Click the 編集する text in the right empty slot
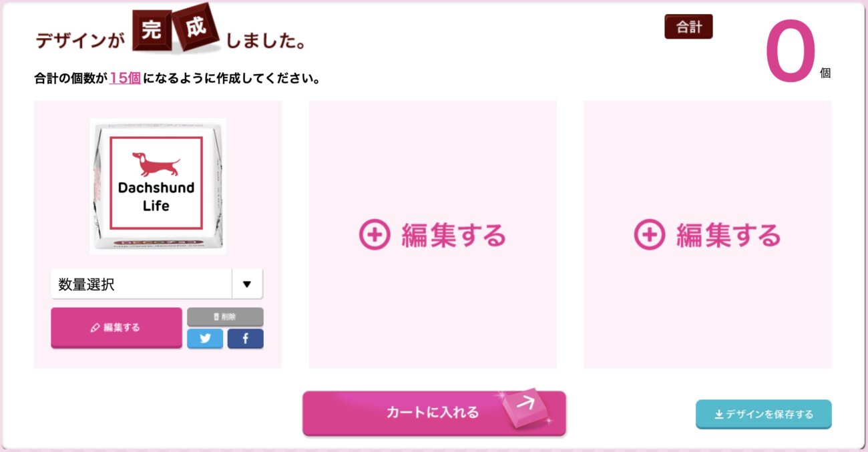Image resolution: width=868 pixels, height=452 pixels. tap(728, 235)
